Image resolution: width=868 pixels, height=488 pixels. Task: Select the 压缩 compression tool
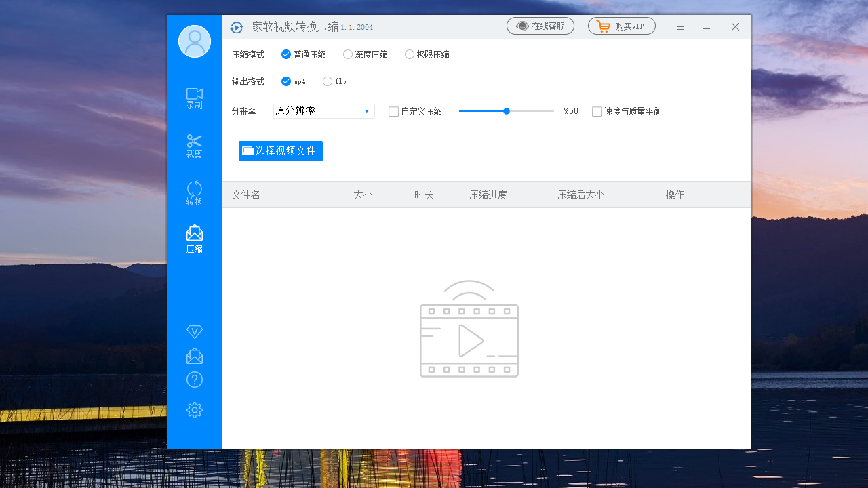[194, 239]
